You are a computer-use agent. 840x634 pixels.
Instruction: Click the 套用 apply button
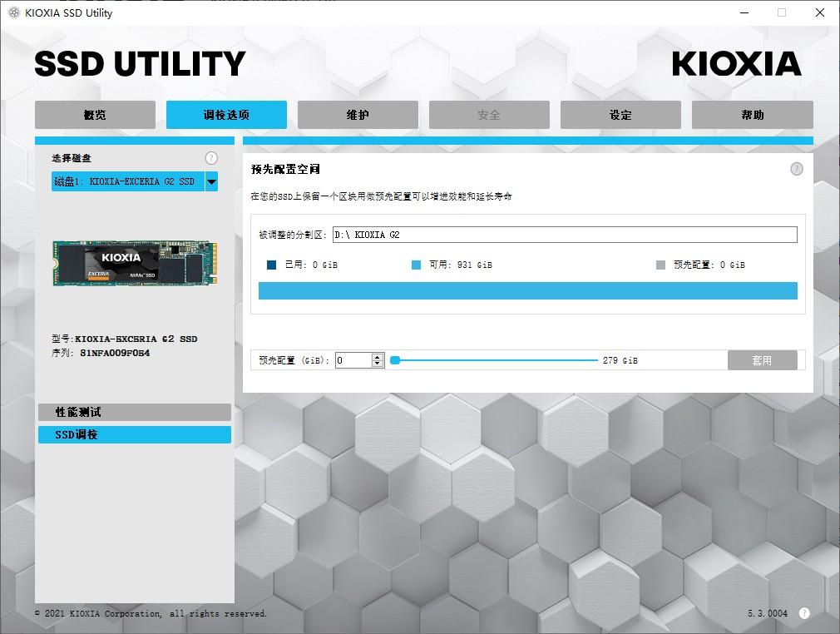coord(763,360)
